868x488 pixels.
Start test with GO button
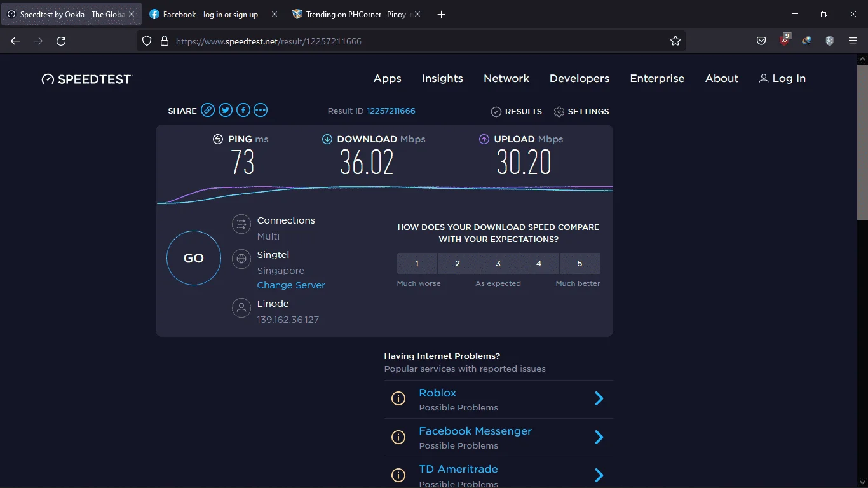click(x=194, y=258)
